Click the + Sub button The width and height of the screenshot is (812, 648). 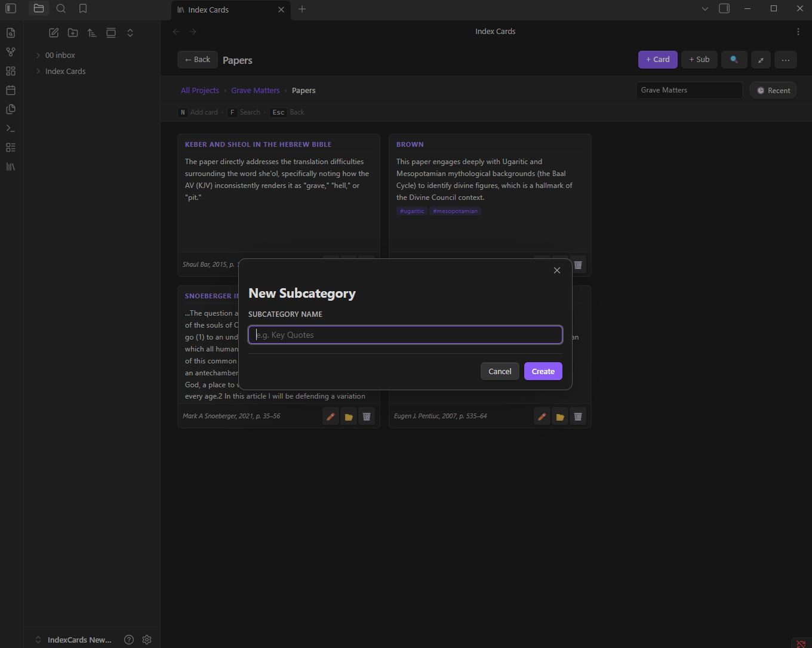click(699, 60)
